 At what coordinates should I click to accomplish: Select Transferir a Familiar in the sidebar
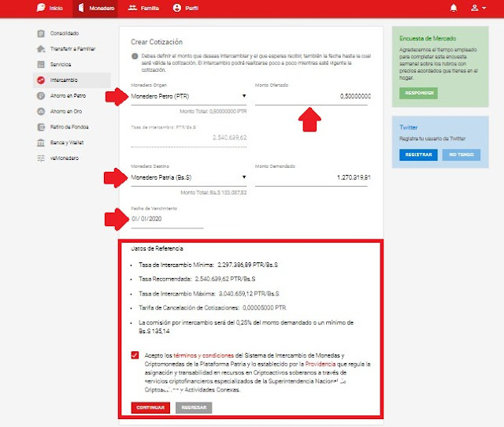tap(72, 49)
